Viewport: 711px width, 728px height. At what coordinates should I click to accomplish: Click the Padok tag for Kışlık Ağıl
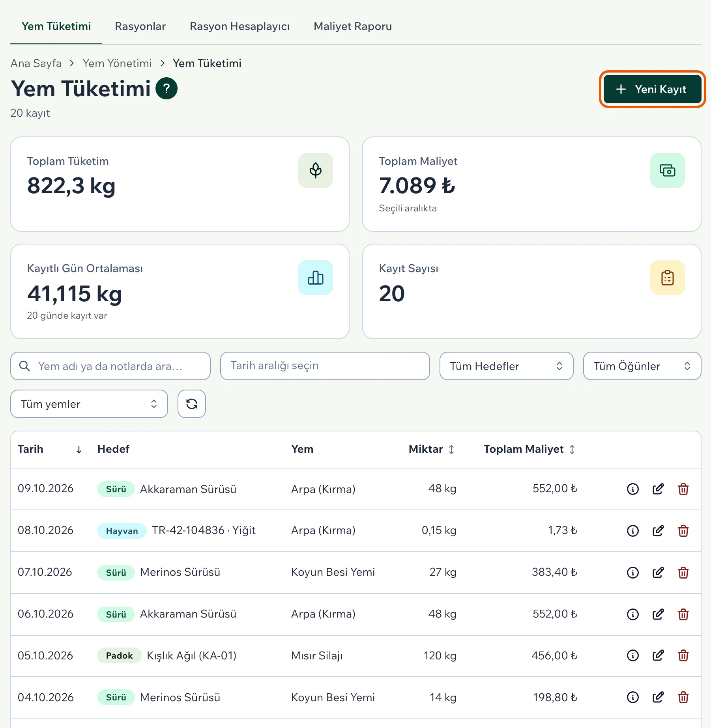click(x=119, y=655)
